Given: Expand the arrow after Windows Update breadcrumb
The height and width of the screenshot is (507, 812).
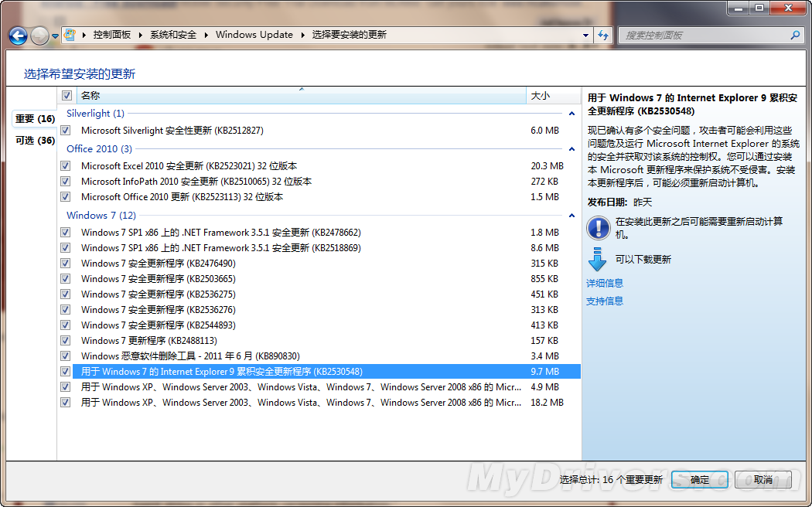Looking at the screenshot, I should pos(303,36).
